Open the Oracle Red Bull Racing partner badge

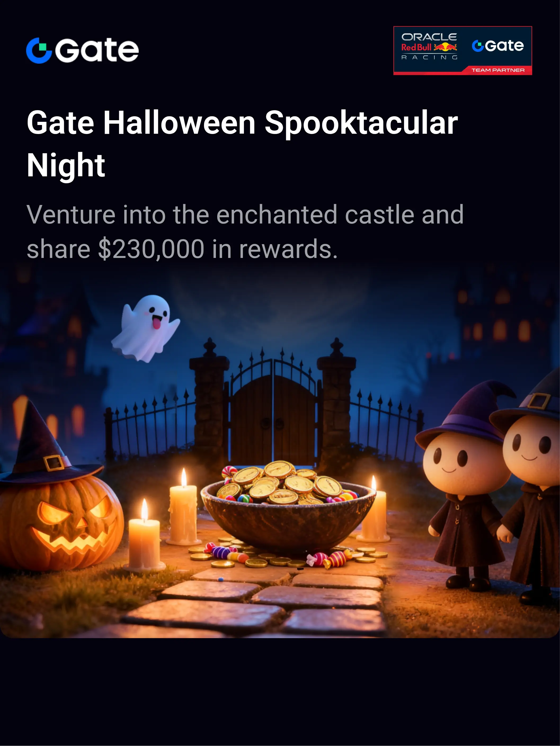click(463, 51)
